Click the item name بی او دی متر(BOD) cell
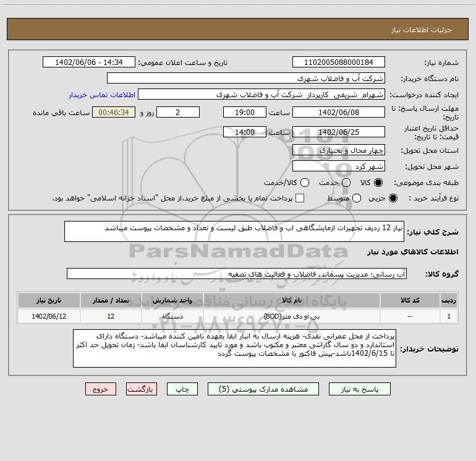This screenshot has width=476, height=461. [291, 316]
